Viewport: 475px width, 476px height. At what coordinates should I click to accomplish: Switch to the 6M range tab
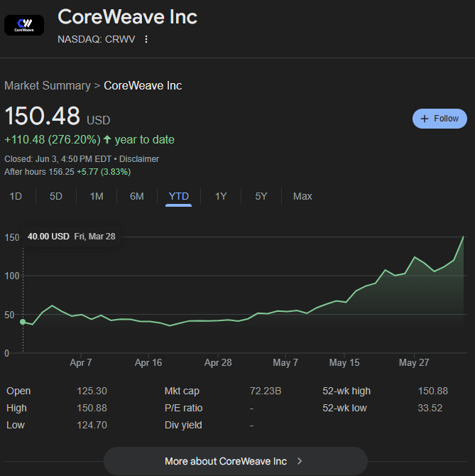tap(137, 196)
